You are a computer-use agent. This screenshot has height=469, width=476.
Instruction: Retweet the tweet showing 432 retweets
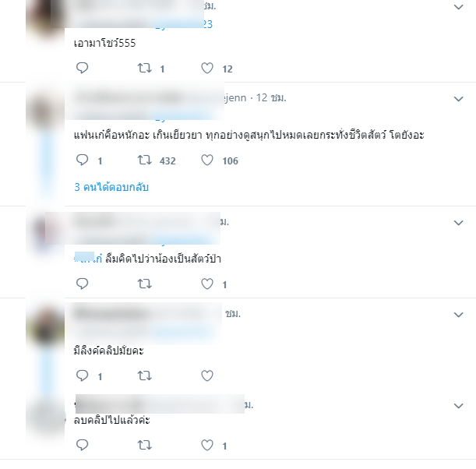(x=144, y=160)
